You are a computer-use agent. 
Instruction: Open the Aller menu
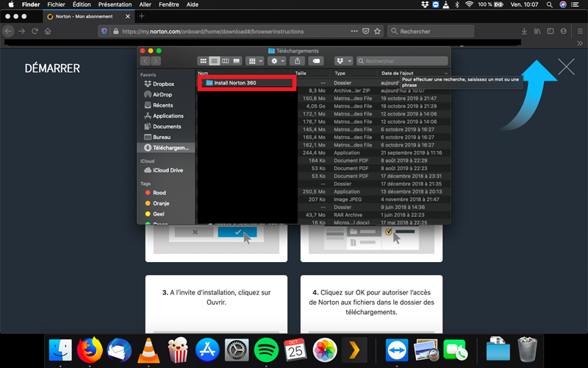(x=145, y=4)
